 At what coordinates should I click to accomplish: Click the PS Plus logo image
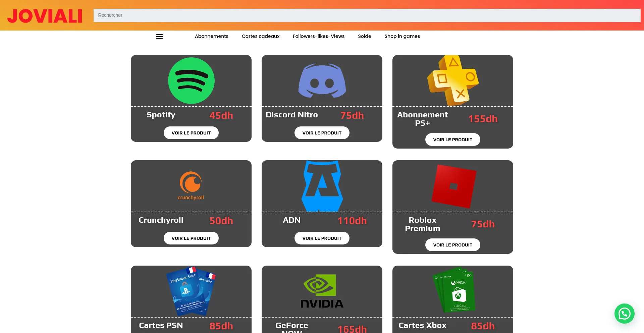click(453, 80)
